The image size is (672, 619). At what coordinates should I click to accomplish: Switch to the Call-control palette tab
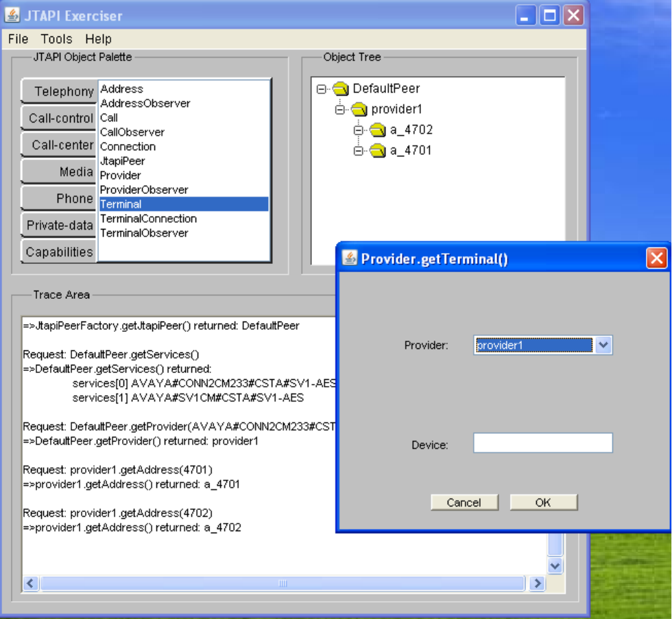click(59, 118)
